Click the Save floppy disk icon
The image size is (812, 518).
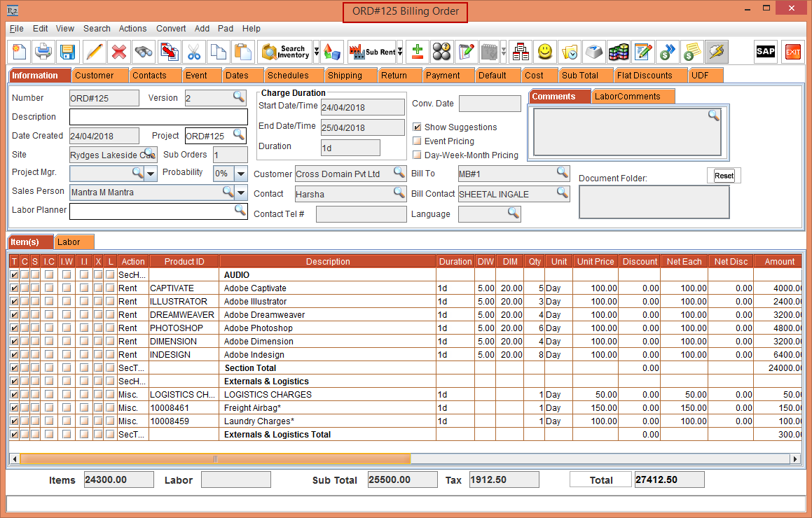(x=67, y=52)
